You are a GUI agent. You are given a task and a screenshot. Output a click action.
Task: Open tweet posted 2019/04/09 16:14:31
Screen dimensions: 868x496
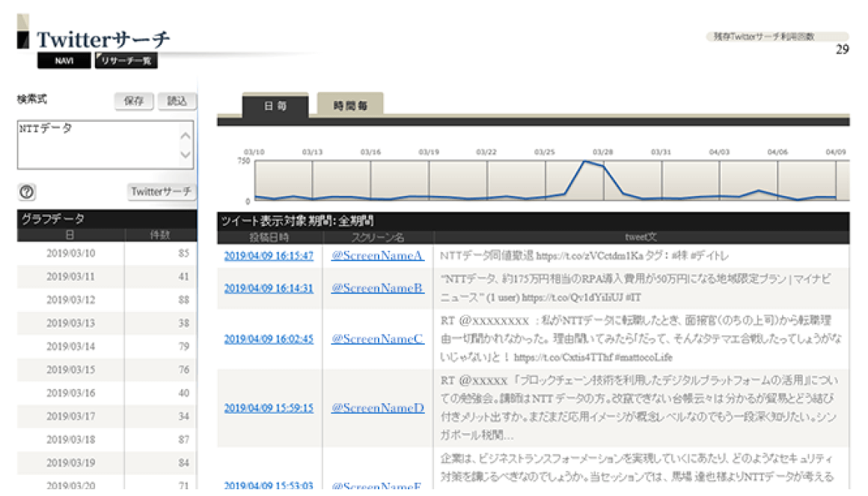pyautogui.click(x=269, y=288)
